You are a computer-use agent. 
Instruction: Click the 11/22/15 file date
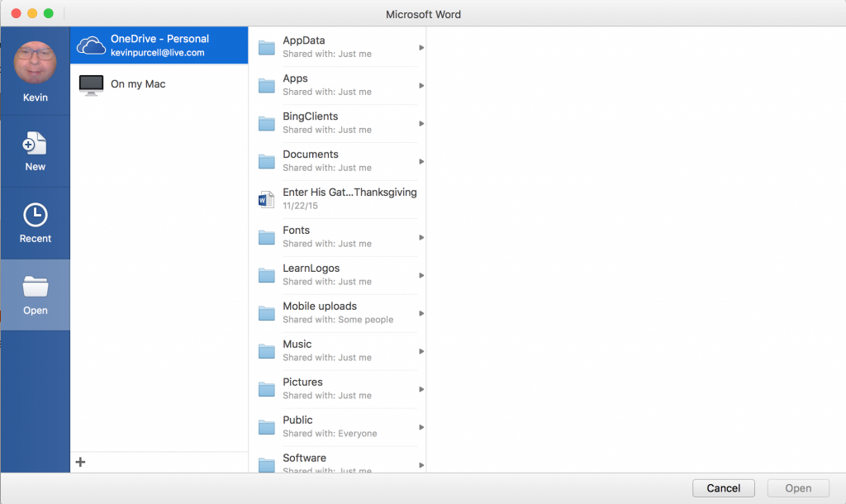(300, 206)
